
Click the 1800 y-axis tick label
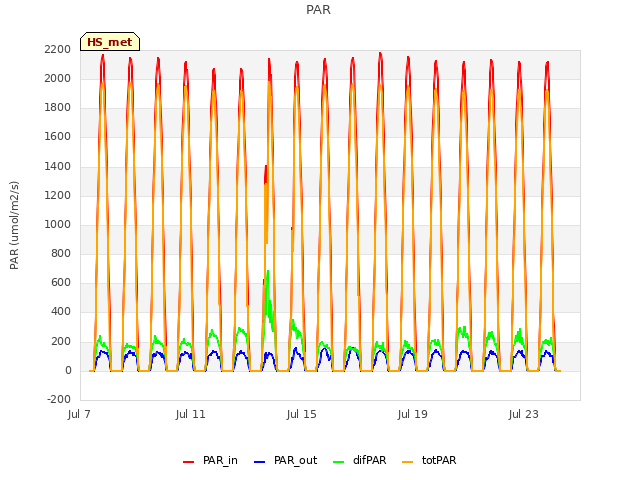(58, 107)
